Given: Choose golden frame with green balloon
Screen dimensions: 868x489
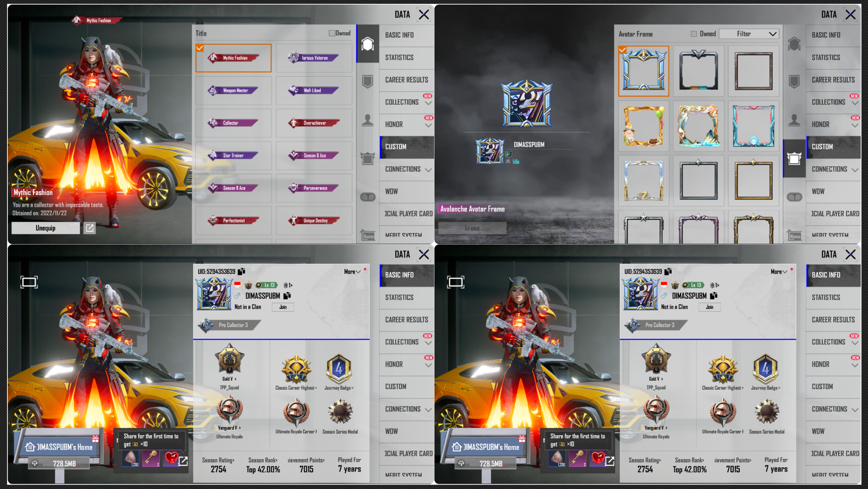Looking at the screenshot, I should [x=644, y=126].
